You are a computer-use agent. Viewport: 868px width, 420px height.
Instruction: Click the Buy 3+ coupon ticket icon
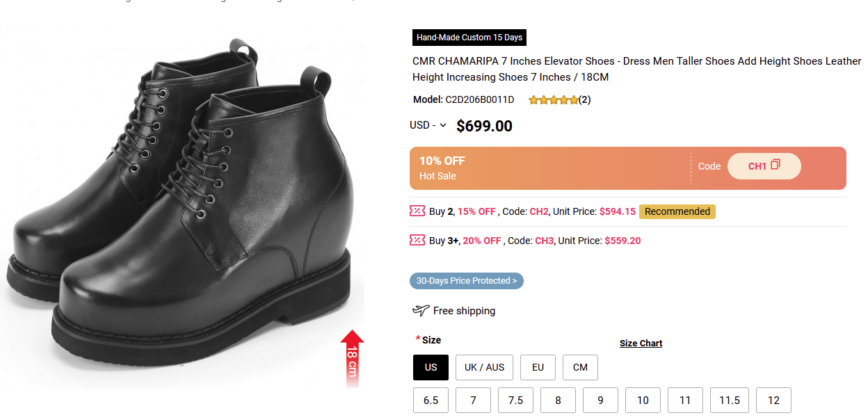tap(417, 241)
